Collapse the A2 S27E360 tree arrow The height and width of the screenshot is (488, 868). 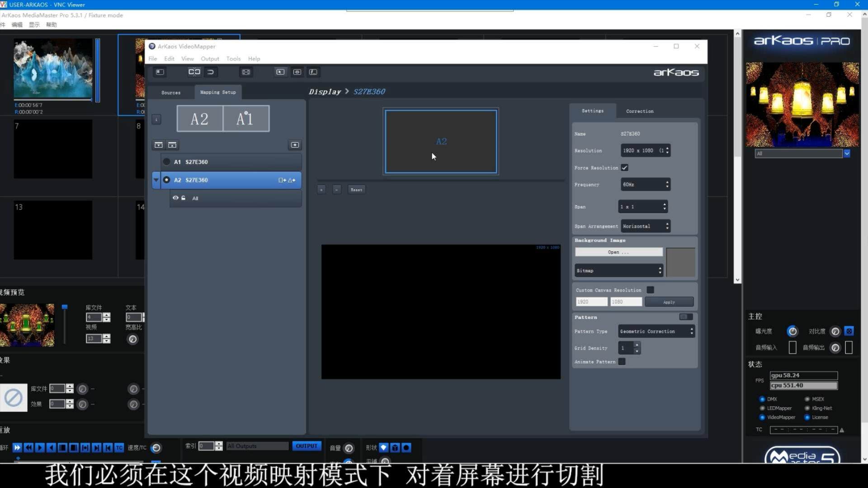pyautogui.click(x=156, y=180)
